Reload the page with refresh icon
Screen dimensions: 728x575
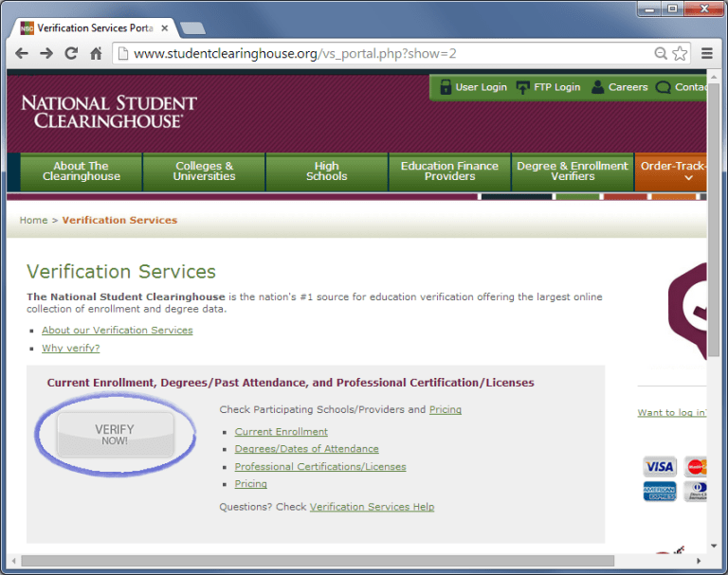click(x=71, y=54)
